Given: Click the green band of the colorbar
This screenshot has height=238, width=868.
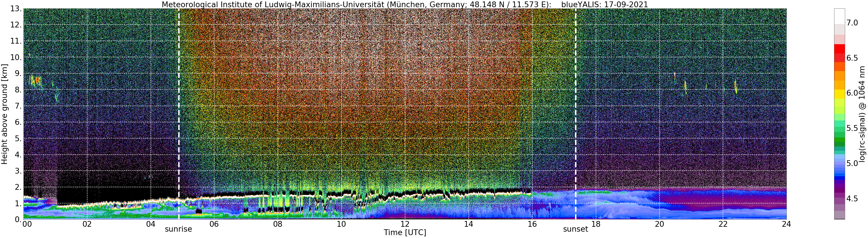Looking at the screenshot, I should pos(839,140).
